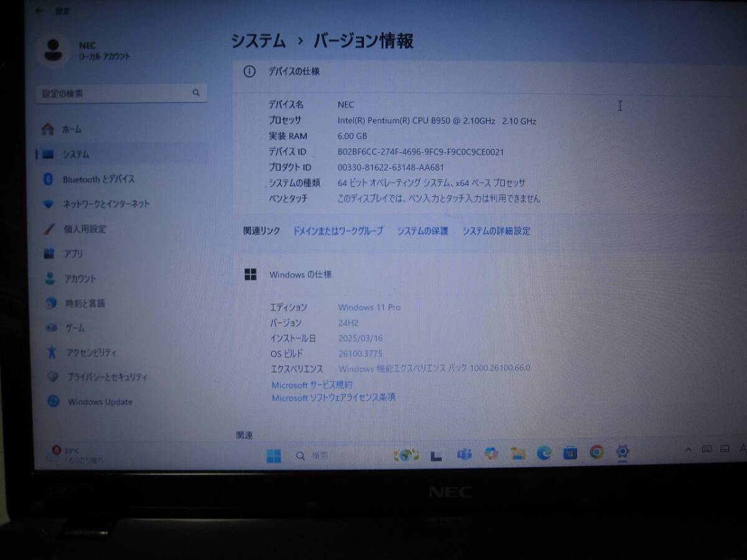The height and width of the screenshot is (560, 747).
Task: Select product ID 00330-81622-63148-AA681
Action: pos(391,167)
